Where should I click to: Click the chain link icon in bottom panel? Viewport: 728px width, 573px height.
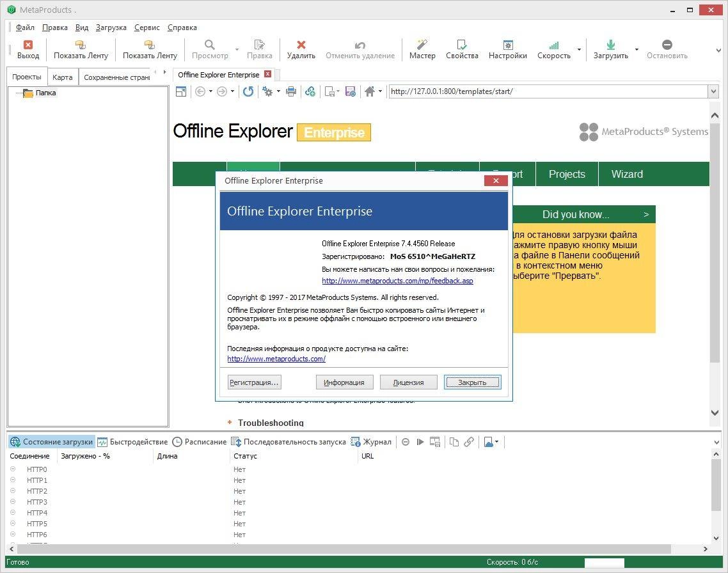469,442
